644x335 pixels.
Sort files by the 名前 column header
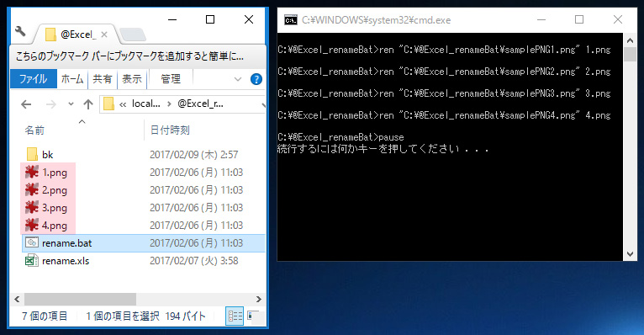tap(34, 130)
